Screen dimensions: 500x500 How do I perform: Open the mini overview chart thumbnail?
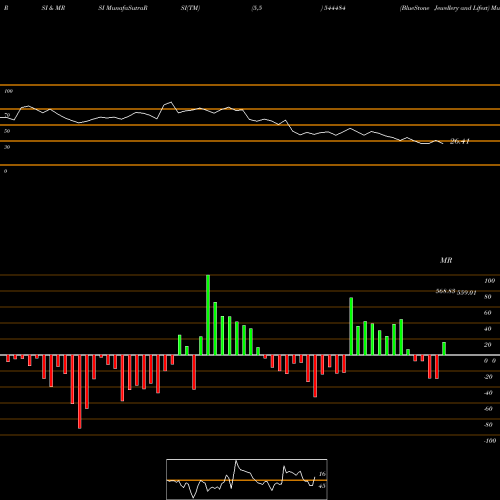[x=247, y=479]
